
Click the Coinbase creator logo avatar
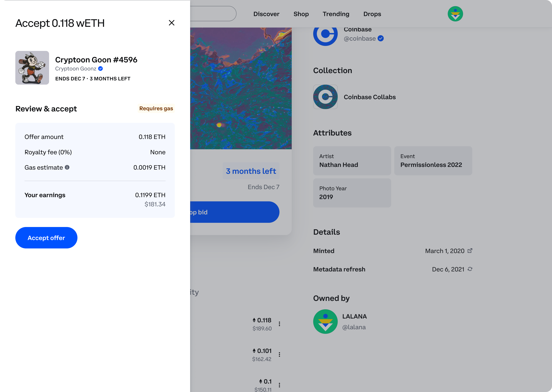325,34
